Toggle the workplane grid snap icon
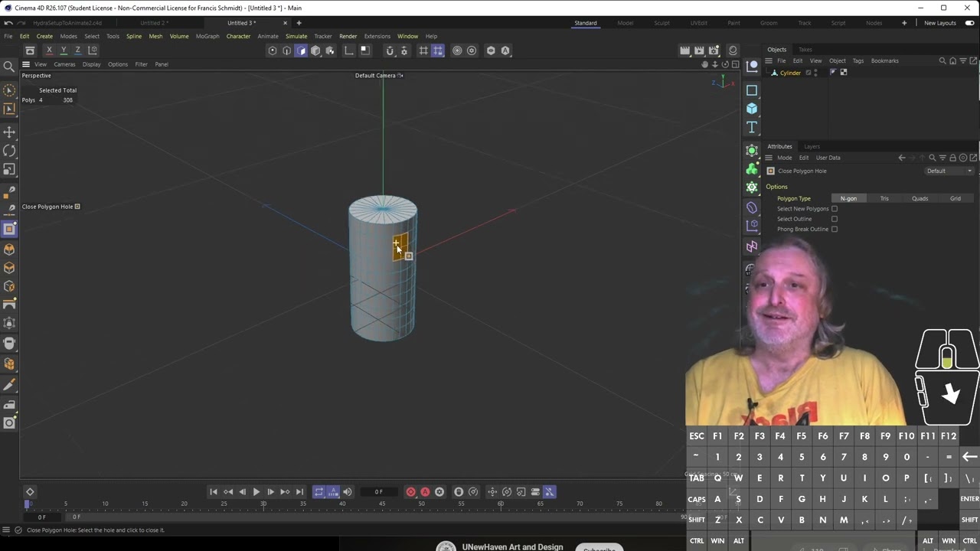Image resolution: width=980 pixels, height=551 pixels. tap(423, 51)
